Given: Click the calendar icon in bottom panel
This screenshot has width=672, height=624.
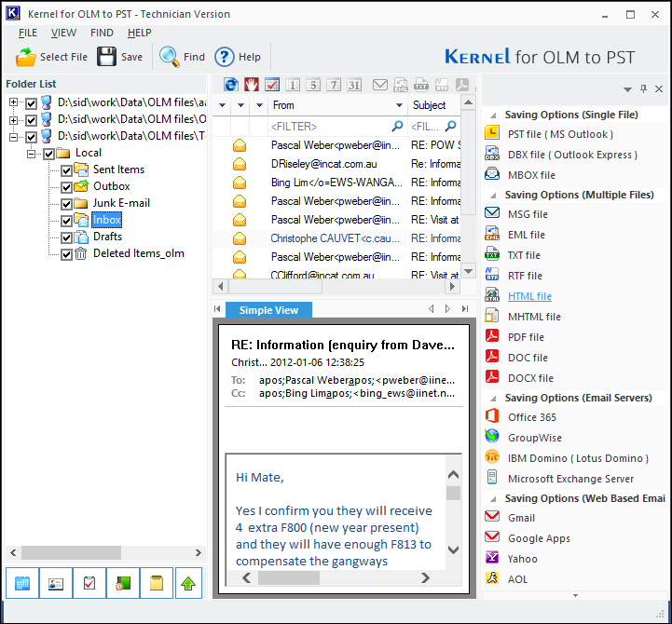Looking at the screenshot, I should coord(22,584).
